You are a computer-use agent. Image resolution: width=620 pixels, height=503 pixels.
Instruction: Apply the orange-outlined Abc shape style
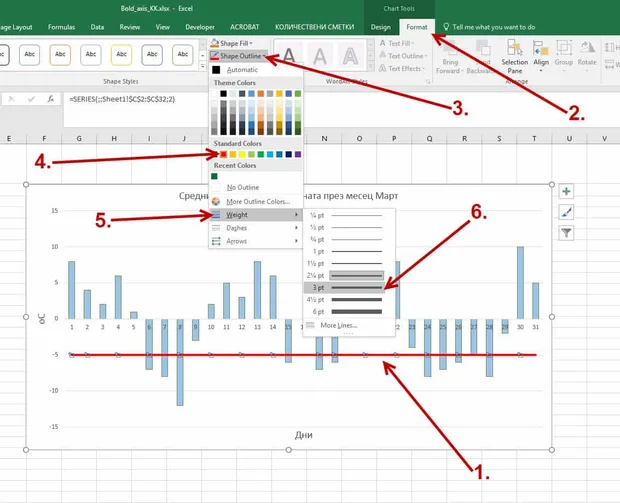(60, 54)
